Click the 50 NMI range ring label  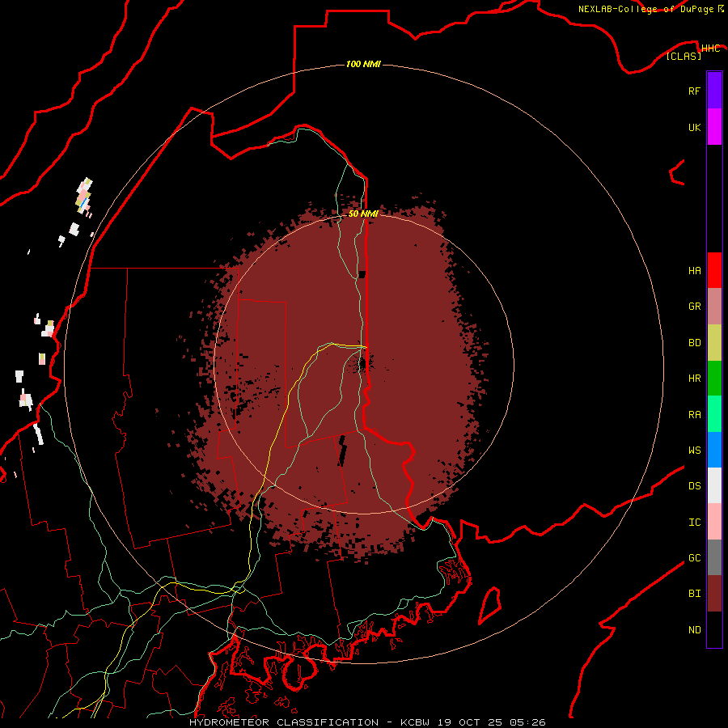coord(363,214)
